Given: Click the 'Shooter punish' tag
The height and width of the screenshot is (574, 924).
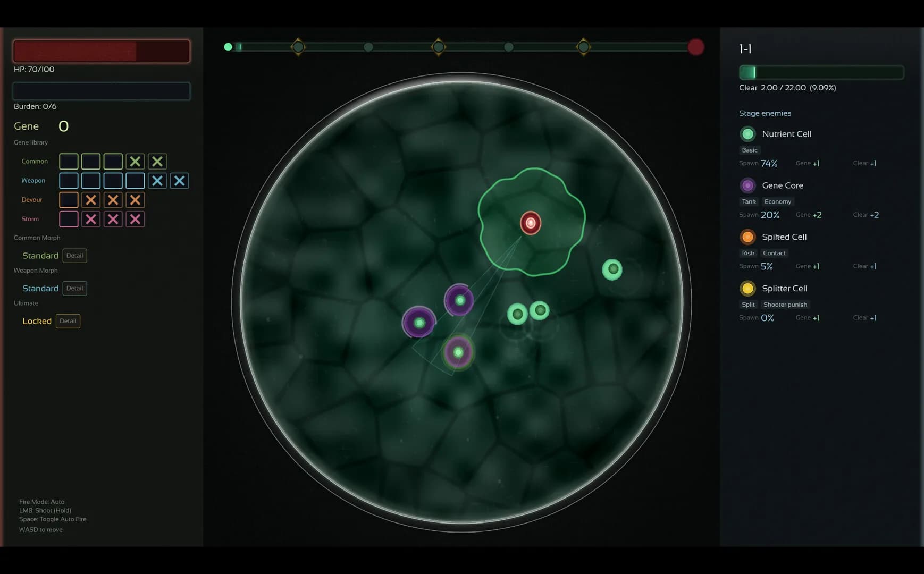Looking at the screenshot, I should [785, 305].
